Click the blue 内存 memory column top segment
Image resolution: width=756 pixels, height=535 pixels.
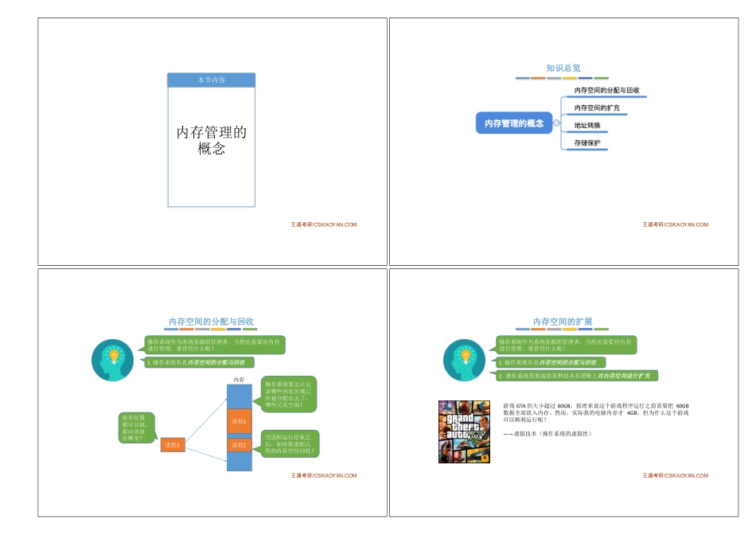point(240,395)
